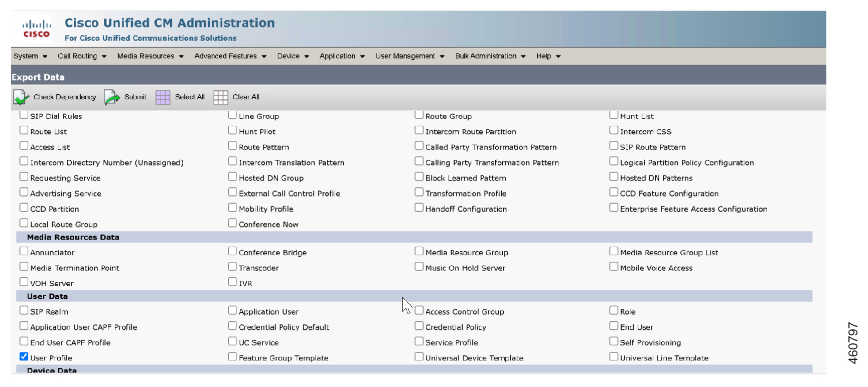Click 'Cisco Unified CM Administration' heading
This screenshot has height=387, width=868.
[x=170, y=23]
